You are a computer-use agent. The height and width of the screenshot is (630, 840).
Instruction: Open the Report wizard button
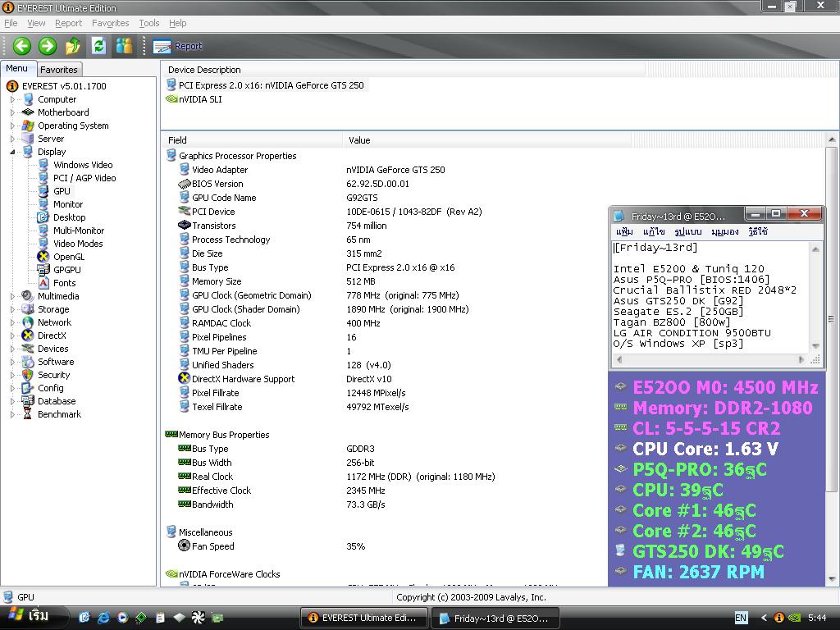177,47
